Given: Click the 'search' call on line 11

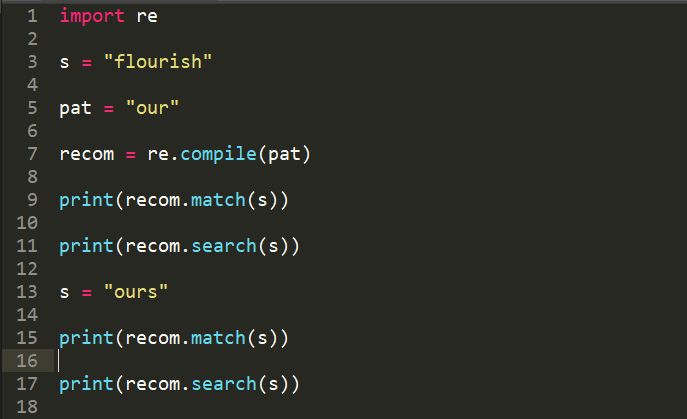Looking at the screenshot, I should (223, 246).
